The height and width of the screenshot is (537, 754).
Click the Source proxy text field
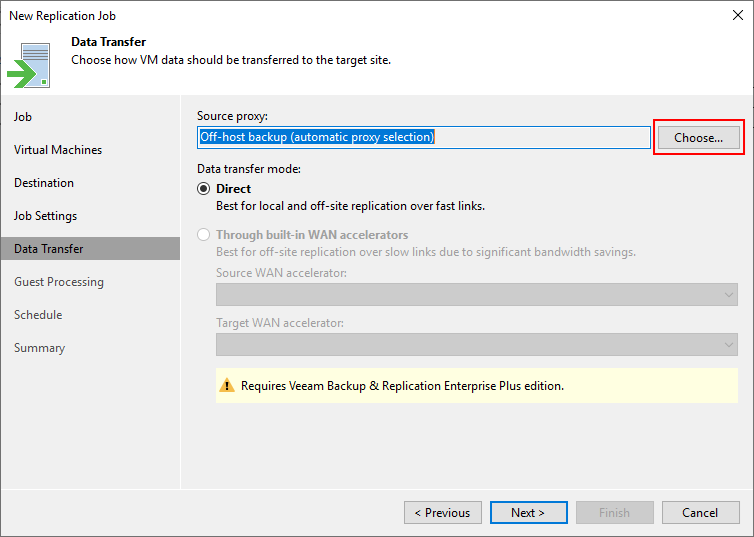(x=424, y=137)
